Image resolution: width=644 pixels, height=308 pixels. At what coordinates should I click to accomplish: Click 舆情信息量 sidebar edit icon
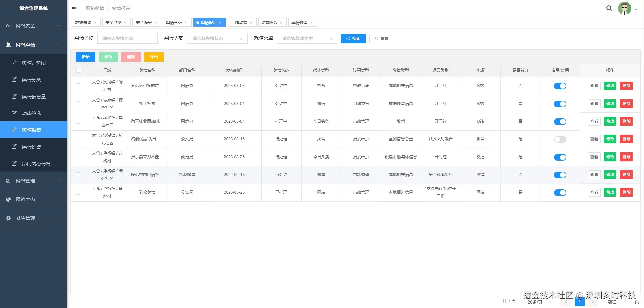[x=14, y=97]
